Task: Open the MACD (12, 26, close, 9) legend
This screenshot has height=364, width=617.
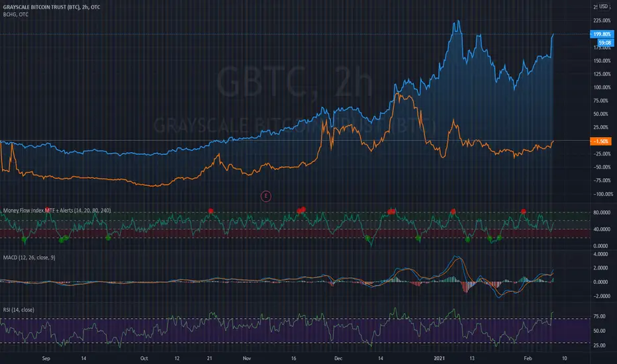Action: pyautogui.click(x=29, y=257)
